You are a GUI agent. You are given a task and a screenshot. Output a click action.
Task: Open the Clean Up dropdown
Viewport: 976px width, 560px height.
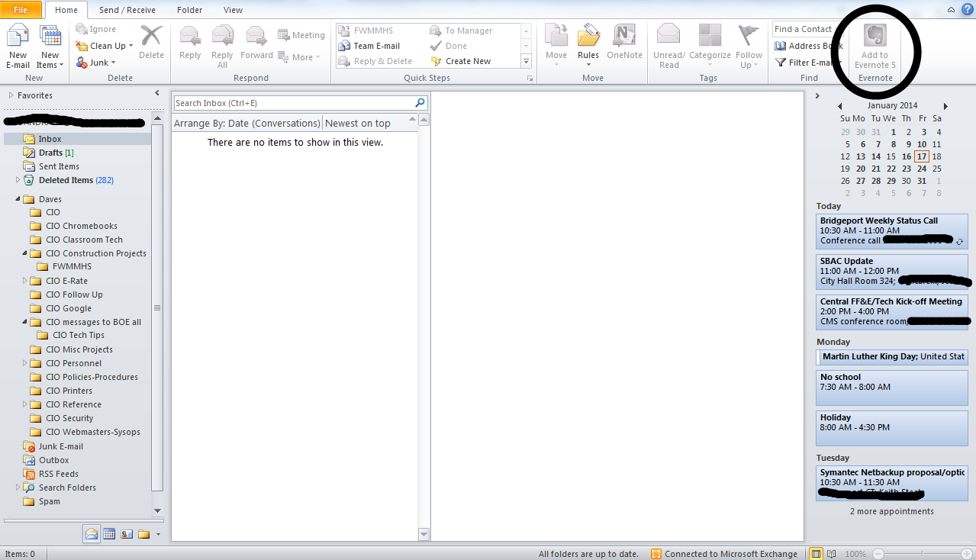(x=105, y=46)
